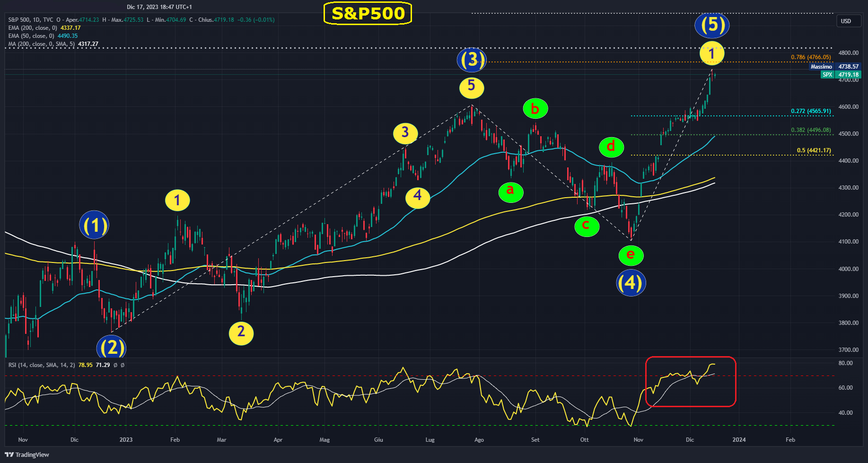Click the S&P500 title text label

368,13
